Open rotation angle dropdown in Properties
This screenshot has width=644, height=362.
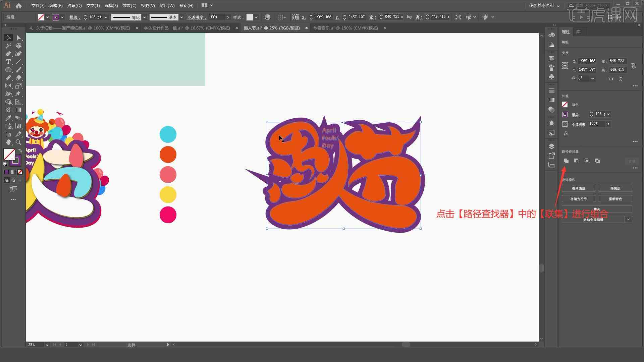[593, 78]
